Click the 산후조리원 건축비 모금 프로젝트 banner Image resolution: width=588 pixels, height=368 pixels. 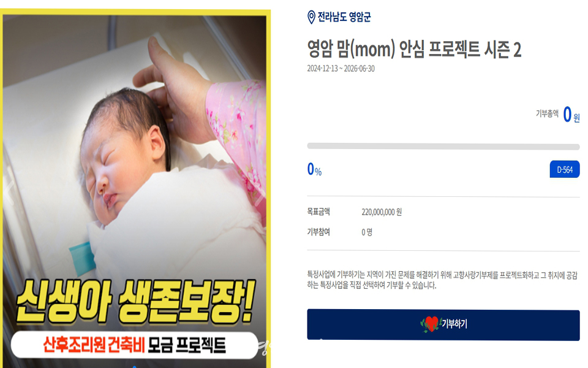pyautogui.click(x=135, y=345)
